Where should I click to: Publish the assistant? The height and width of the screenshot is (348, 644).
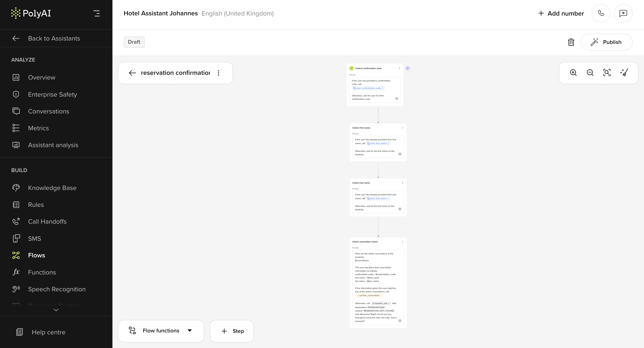pos(607,42)
